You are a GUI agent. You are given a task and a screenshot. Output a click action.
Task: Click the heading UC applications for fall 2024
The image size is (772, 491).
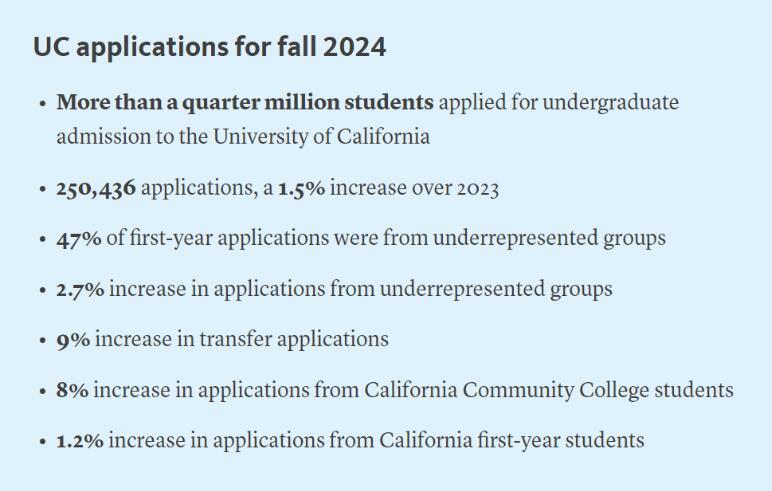coord(210,47)
